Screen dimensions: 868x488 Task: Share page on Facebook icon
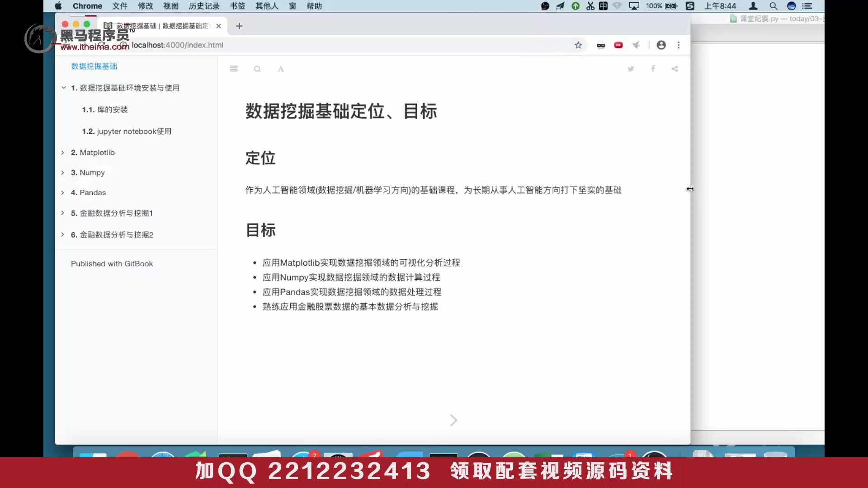click(653, 69)
